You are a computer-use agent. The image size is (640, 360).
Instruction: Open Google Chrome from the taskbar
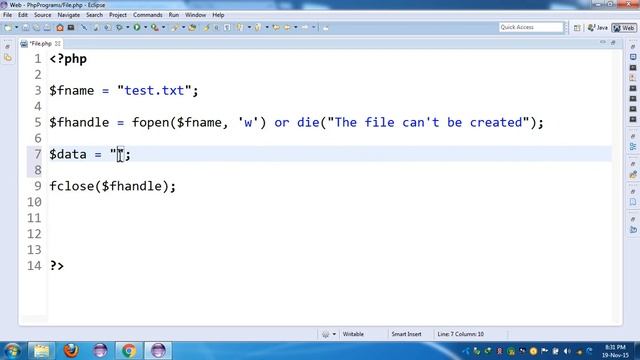pos(129,351)
